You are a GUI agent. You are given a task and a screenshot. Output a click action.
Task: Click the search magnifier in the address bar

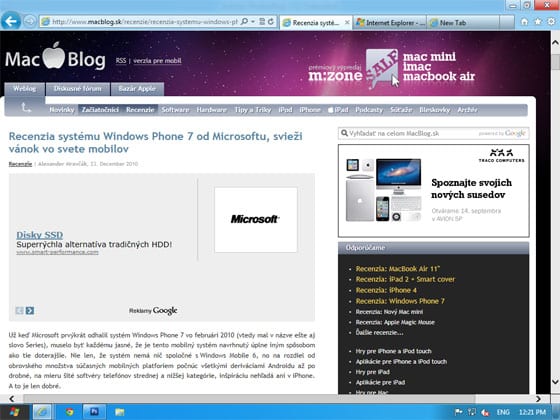244,21
